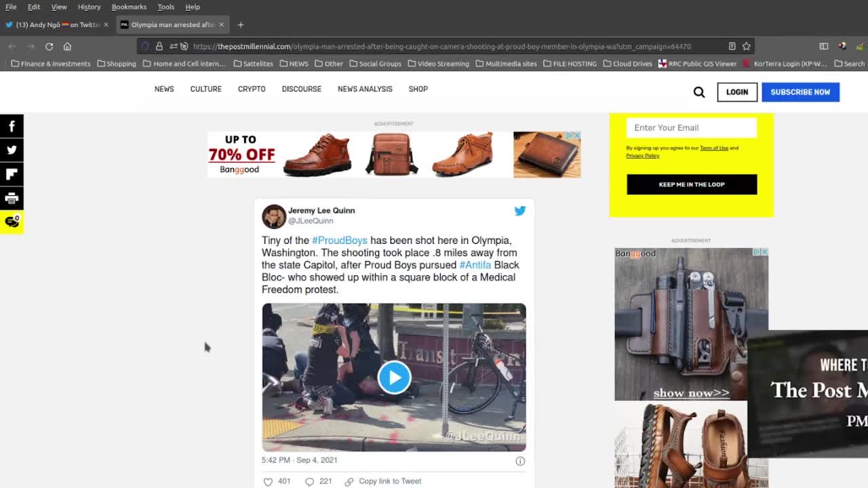Close Banggood shoe ad via AdChoices X

pos(576,136)
